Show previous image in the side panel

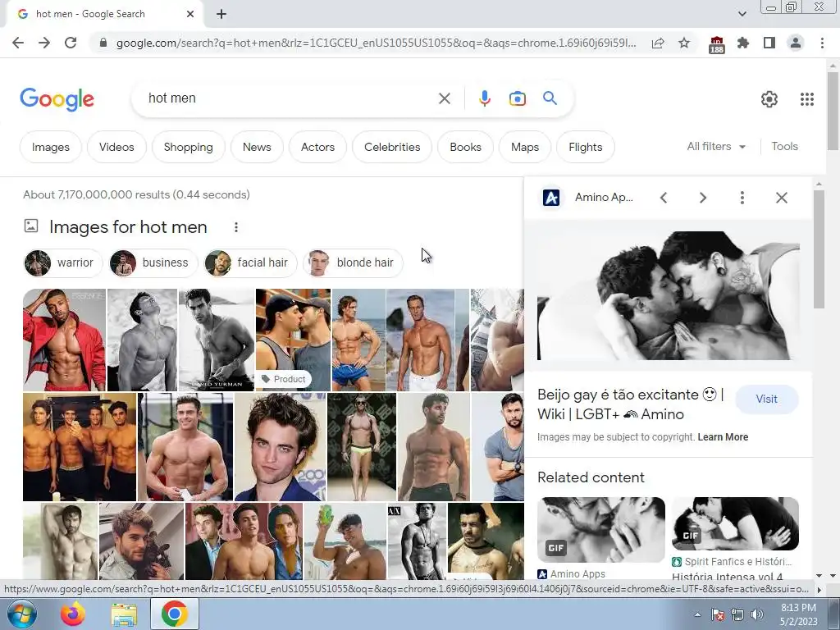click(664, 198)
